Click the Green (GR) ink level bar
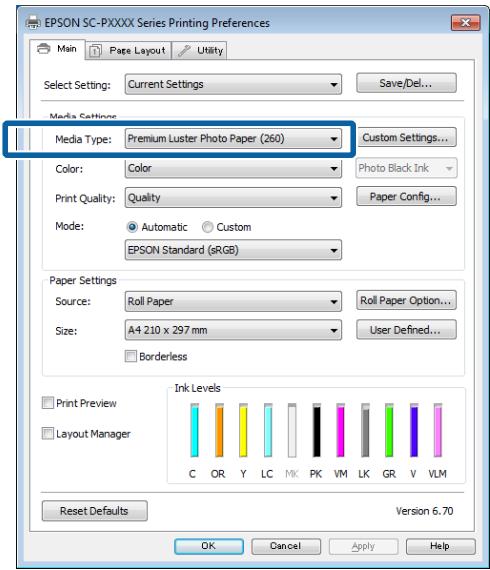Viewport: 490px width, 570px height. (x=389, y=430)
